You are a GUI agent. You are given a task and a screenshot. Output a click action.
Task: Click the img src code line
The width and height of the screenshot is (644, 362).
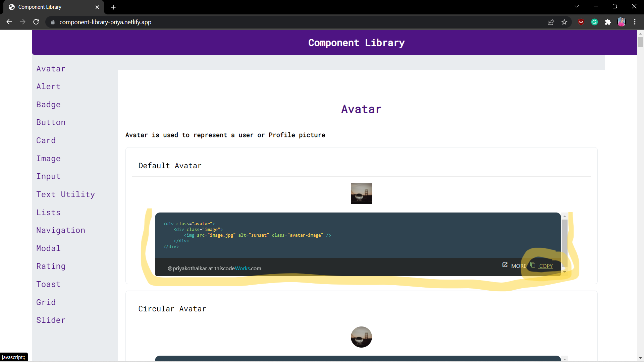(258, 235)
